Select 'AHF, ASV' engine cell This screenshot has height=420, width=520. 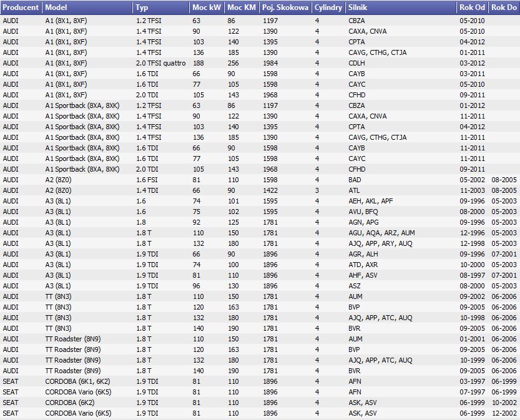(363, 275)
